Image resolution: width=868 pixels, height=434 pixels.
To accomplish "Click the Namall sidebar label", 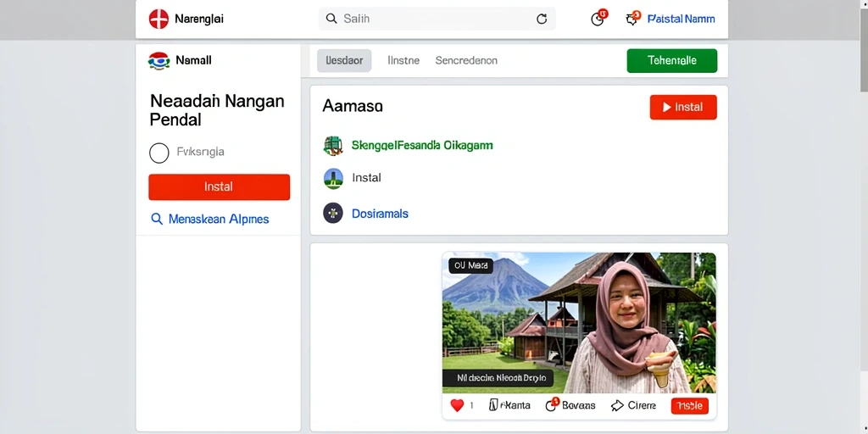I will (194, 60).
